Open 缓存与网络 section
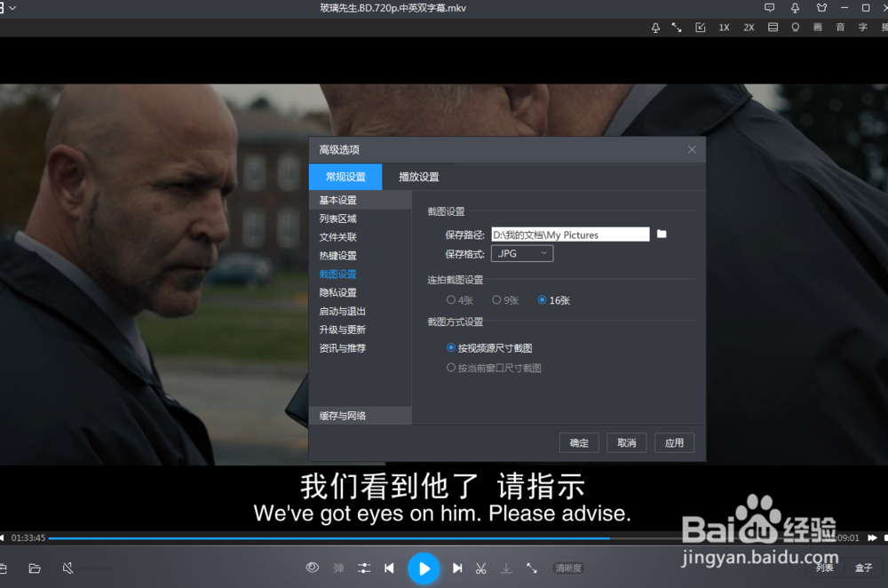 (x=361, y=416)
